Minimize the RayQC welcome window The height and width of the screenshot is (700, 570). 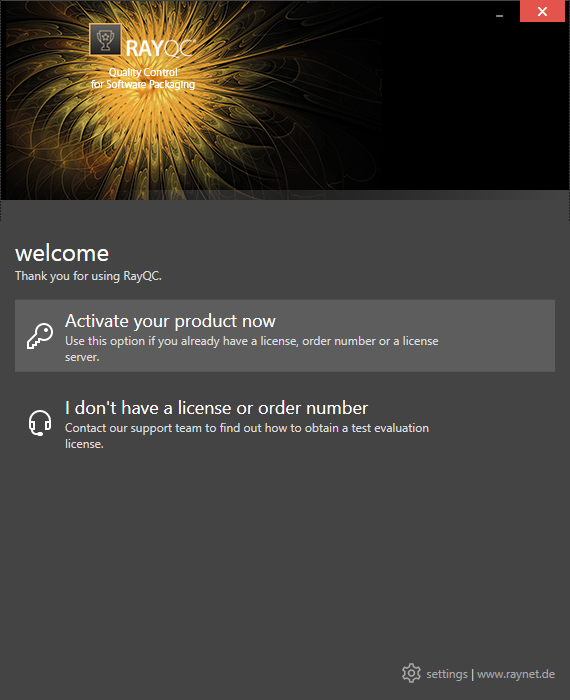coord(499,16)
